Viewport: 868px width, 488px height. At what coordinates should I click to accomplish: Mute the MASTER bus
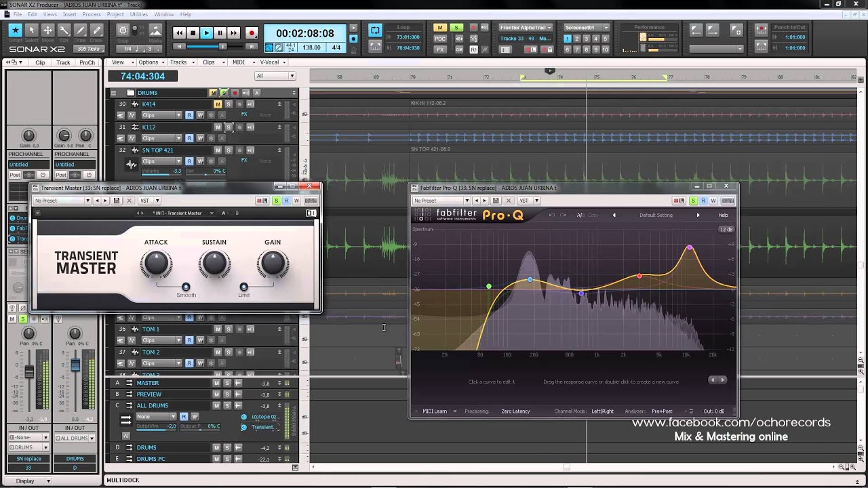(x=217, y=383)
